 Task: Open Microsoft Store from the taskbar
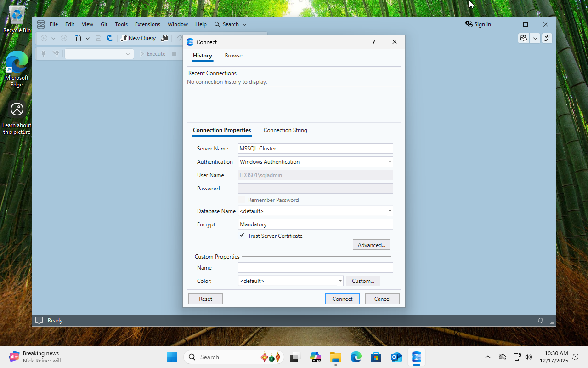click(376, 357)
